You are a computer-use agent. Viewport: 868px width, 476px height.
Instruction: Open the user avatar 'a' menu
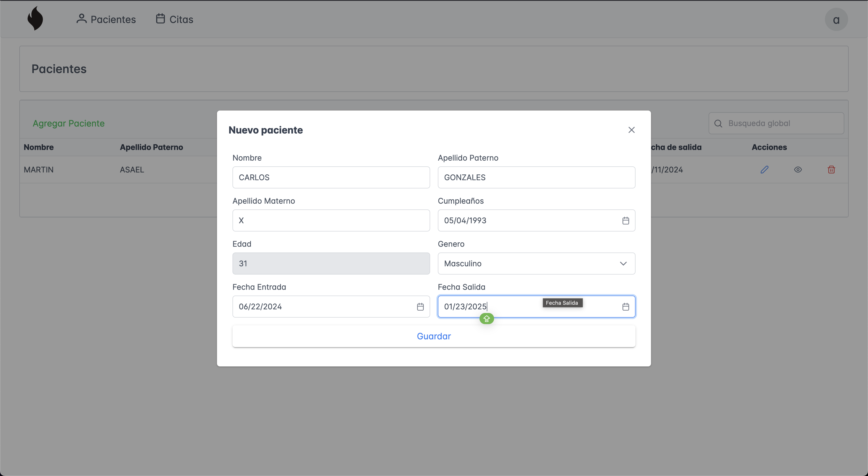836,20
